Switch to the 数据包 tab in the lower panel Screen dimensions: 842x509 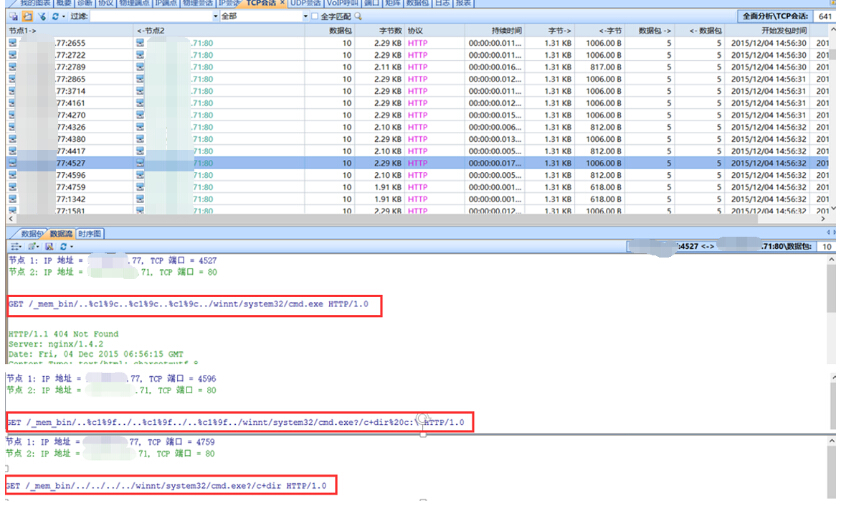point(30,233)
